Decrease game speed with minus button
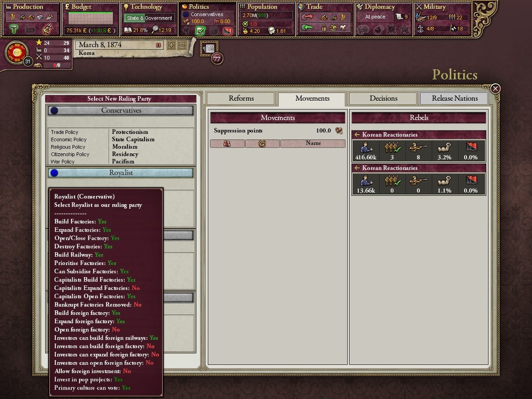 182,45
